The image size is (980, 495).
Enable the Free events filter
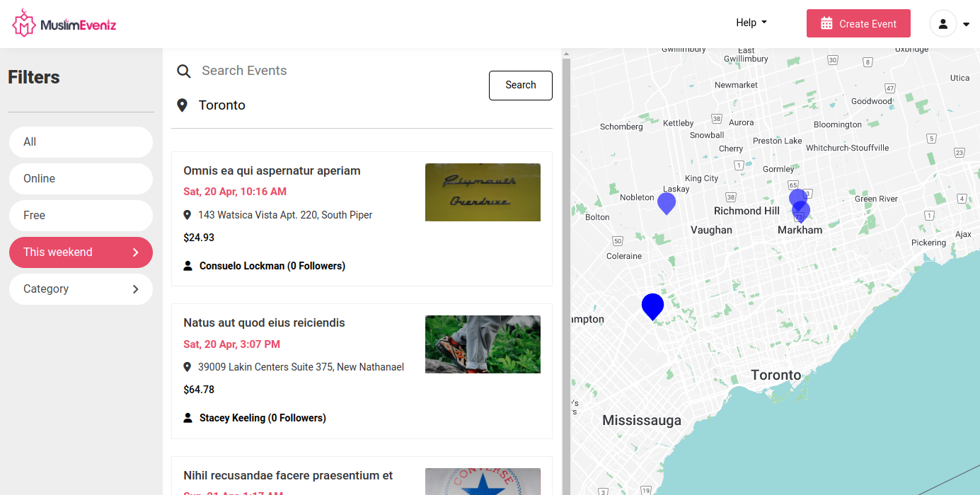point(81,215)
